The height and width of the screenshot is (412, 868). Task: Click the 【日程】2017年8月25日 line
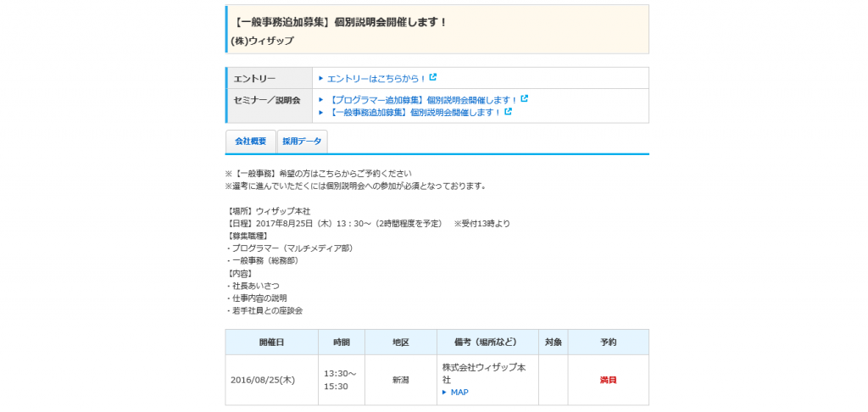[x=368, y=224]
